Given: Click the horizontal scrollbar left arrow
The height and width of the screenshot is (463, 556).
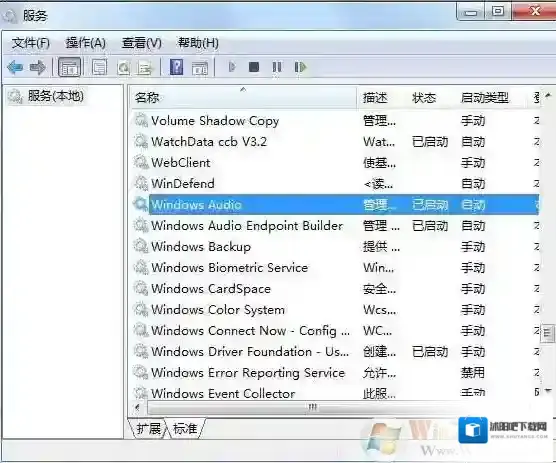Looking at the screenshot, I should point(138,408).
